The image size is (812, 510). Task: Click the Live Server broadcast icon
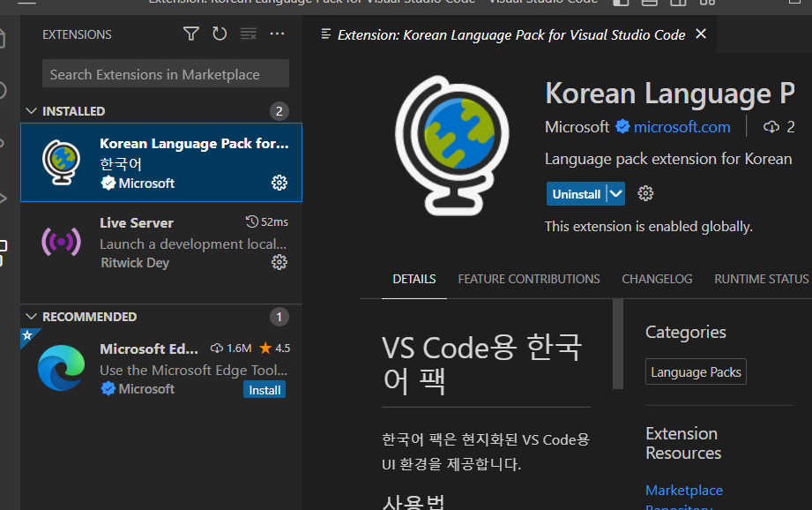61,242
